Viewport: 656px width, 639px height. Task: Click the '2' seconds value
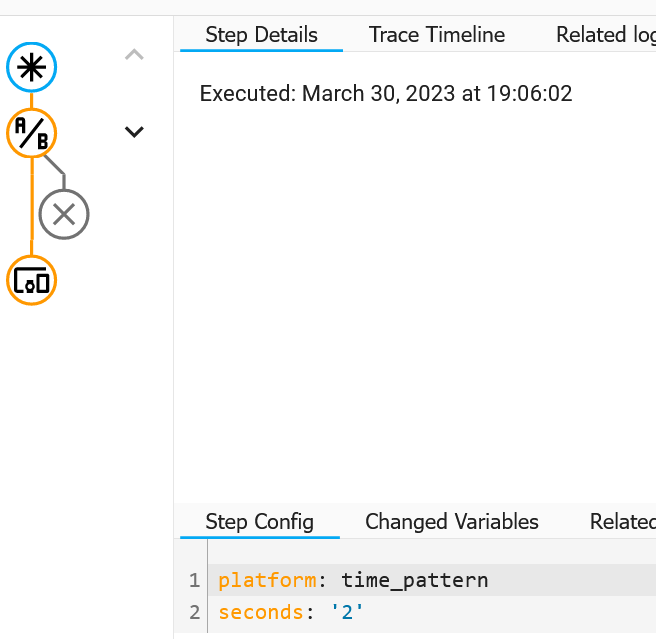pyautogui.click(x=347, y=610)
